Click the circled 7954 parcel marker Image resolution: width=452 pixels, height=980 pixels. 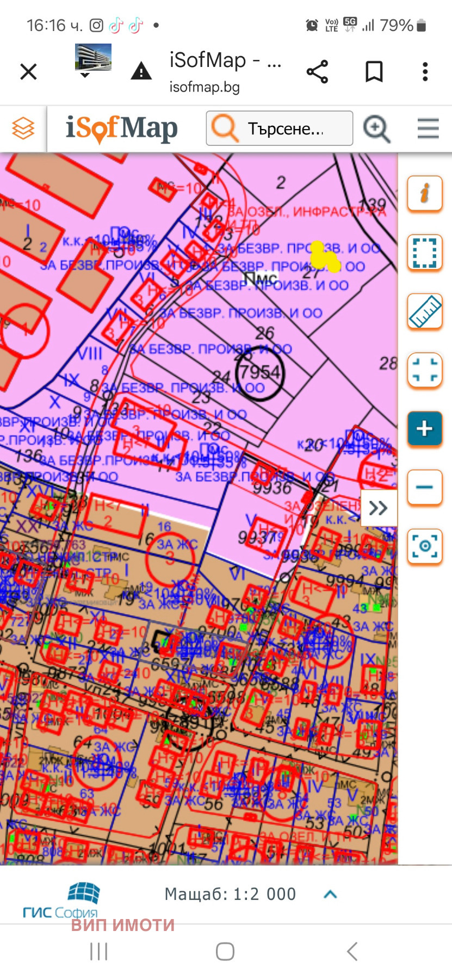pos(260,373)
